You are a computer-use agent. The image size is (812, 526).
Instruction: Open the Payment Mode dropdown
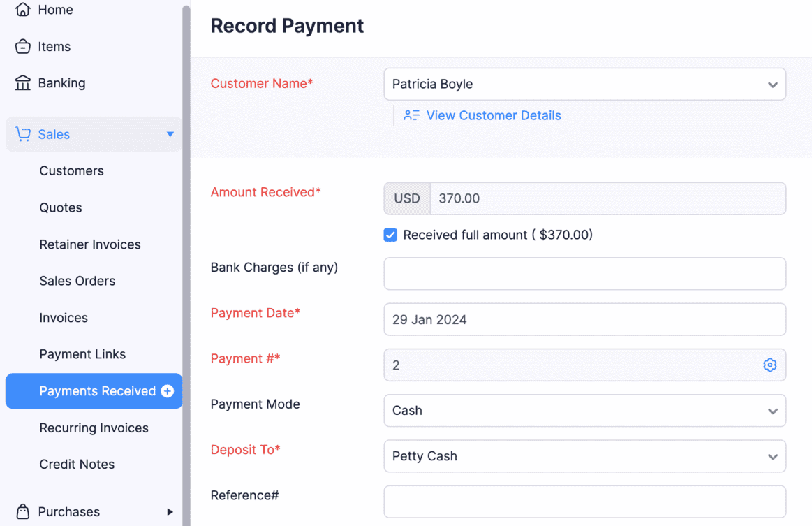pyautogui.click(x=772, y=411)
